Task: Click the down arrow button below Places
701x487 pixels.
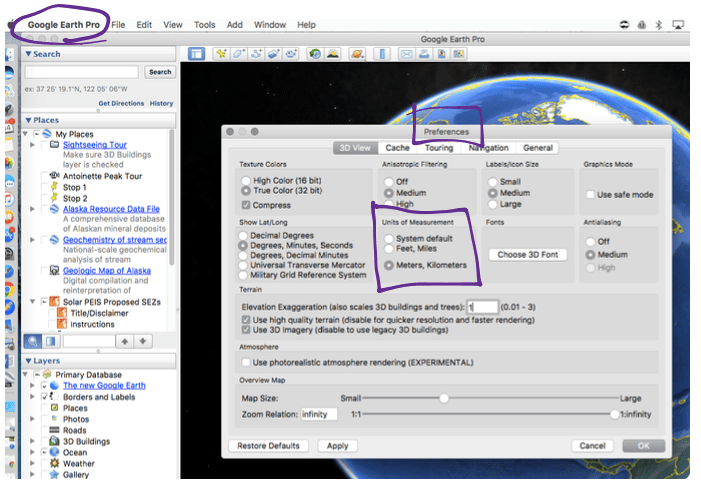Action: click(143, 341)
